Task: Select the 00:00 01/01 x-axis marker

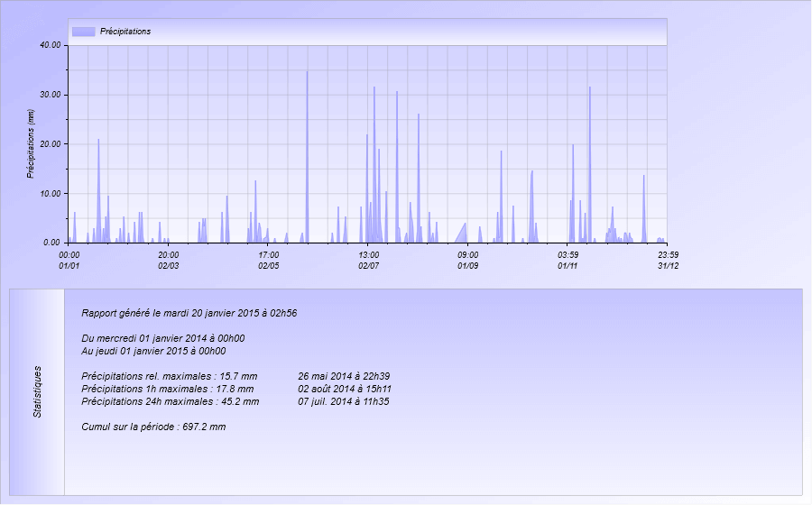Action: 69,261
